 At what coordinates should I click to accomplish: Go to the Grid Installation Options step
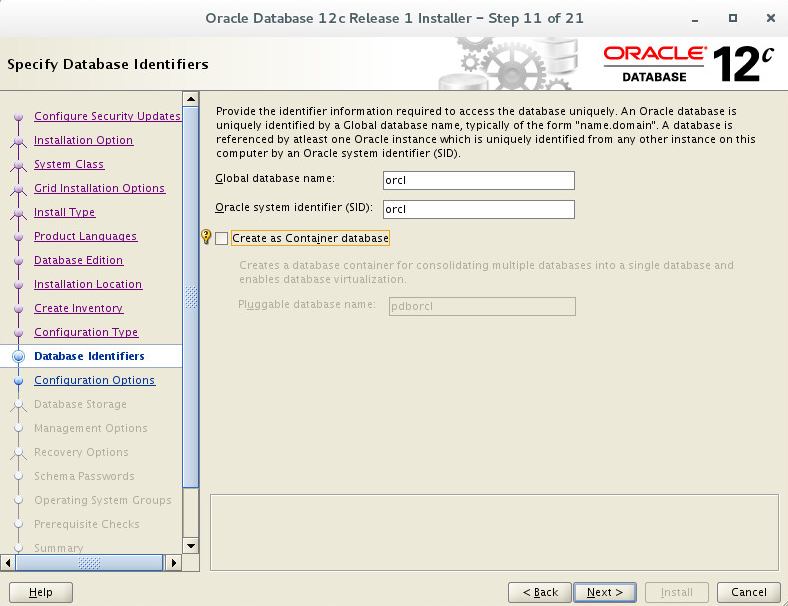tap(100, 188)
